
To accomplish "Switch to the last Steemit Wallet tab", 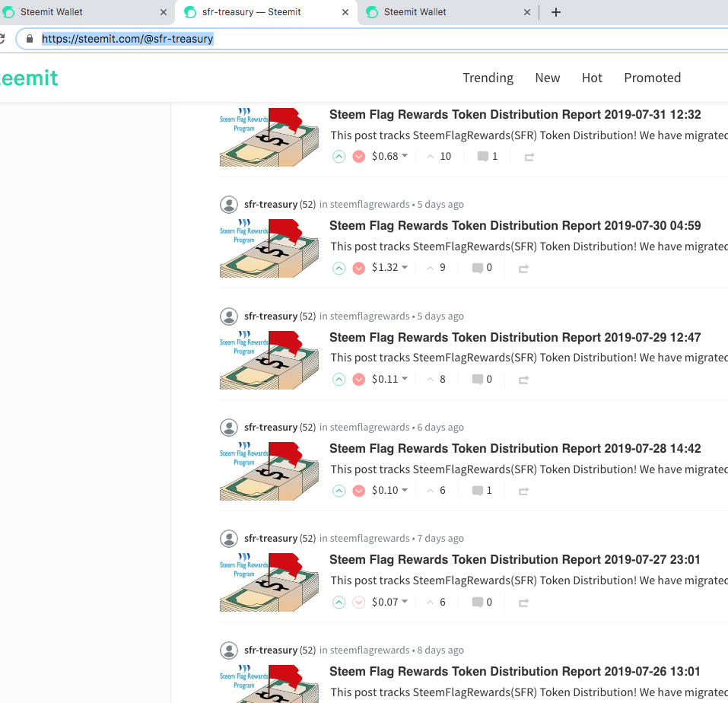I will (x=448, y=12).
